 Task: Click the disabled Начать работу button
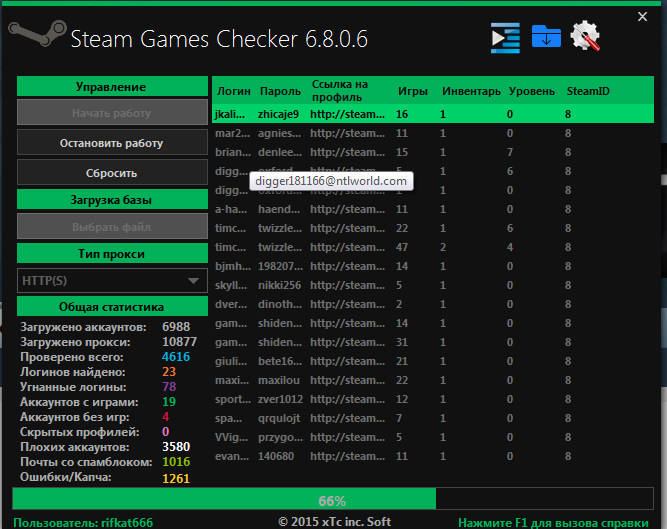click(x=112, y=113)
